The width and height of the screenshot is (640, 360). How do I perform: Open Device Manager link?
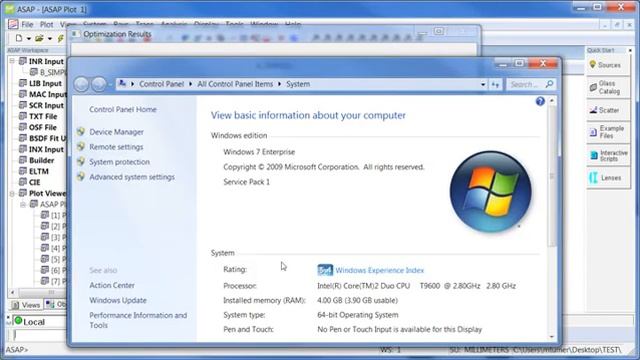click(116, 132)
